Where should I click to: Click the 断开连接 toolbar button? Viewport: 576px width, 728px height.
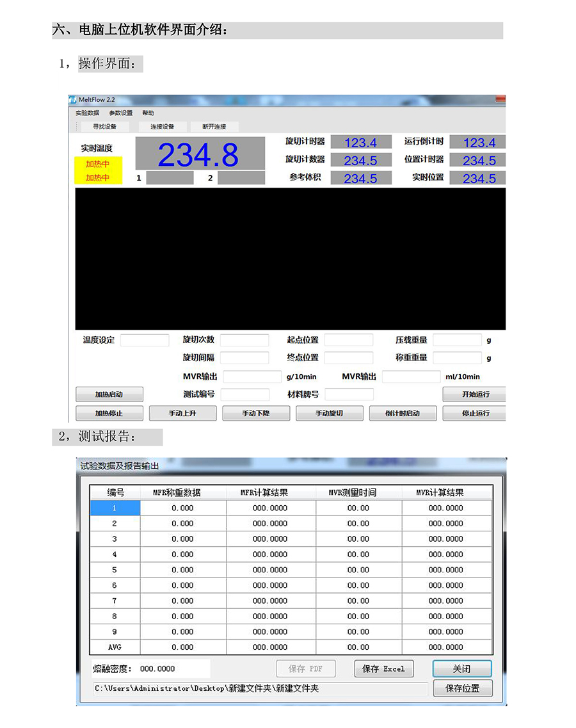pos(214,127)
